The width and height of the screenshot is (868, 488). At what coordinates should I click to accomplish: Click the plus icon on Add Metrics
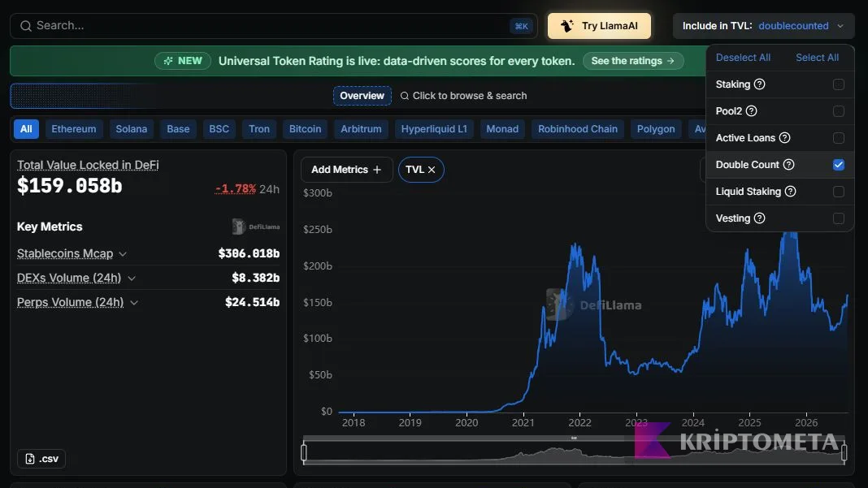coord(377,170)
